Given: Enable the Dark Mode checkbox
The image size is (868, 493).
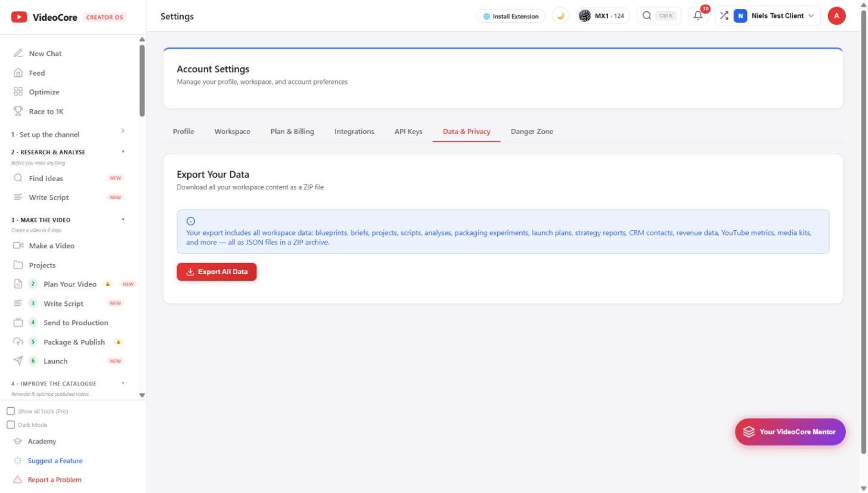Looking at the screenshot, I should coord(11,425).
